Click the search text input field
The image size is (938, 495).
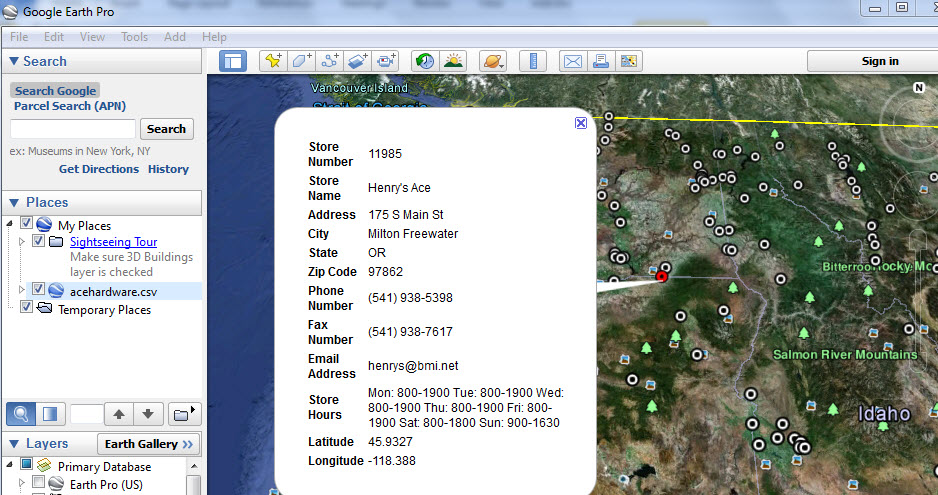(x=73, y=129)
